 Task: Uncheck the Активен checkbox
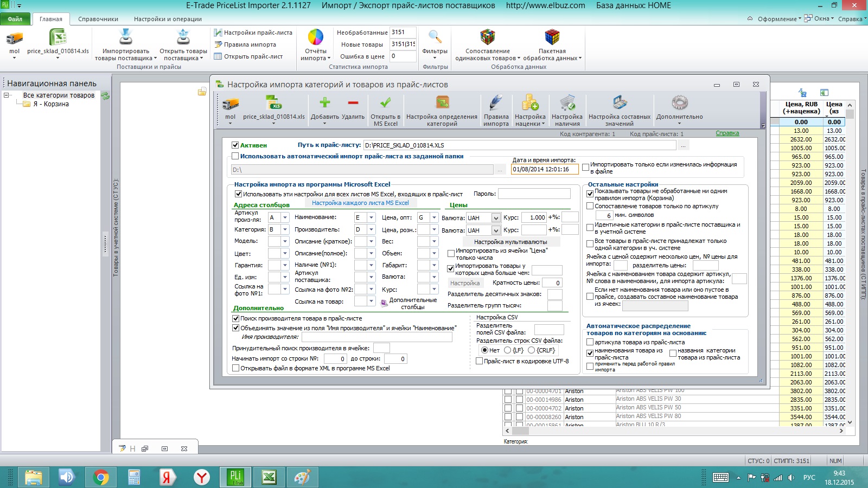point(235,145)
